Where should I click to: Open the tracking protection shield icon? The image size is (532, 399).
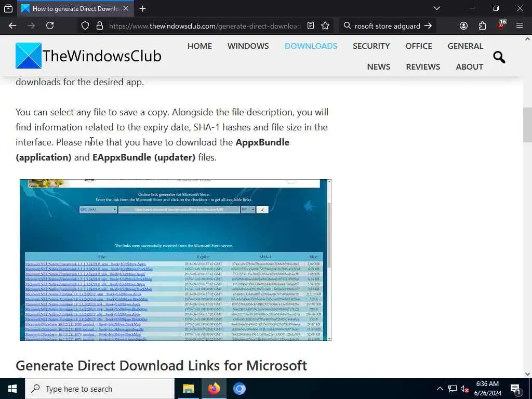[x=85, y=26]
